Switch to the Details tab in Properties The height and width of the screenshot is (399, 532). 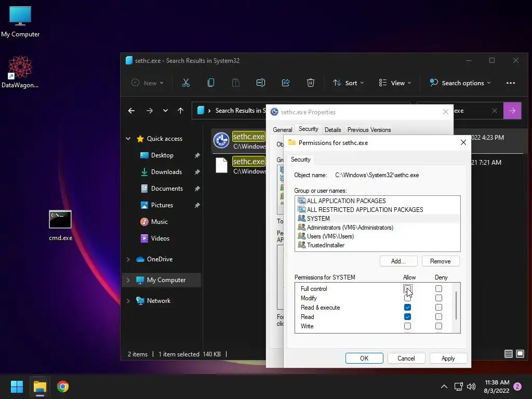pyautogui.click(x=332, y=129)
